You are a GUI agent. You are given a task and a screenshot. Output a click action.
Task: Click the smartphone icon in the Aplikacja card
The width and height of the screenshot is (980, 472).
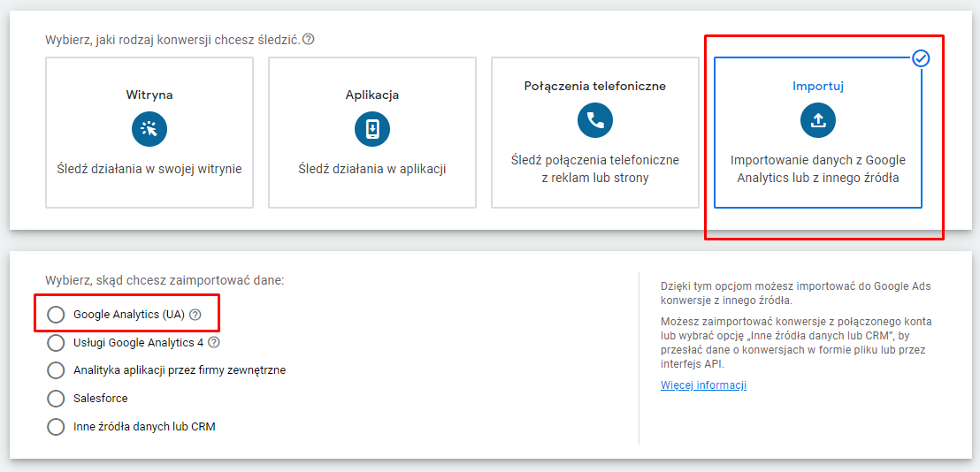[371, 129]
